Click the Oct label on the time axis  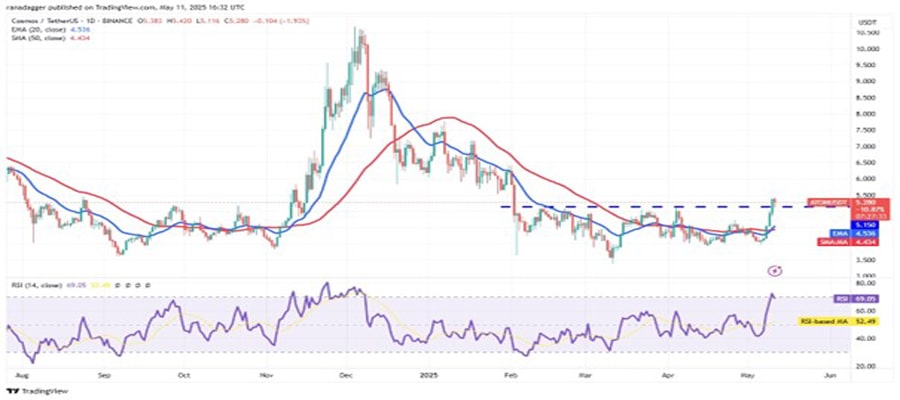click(184, 376)
